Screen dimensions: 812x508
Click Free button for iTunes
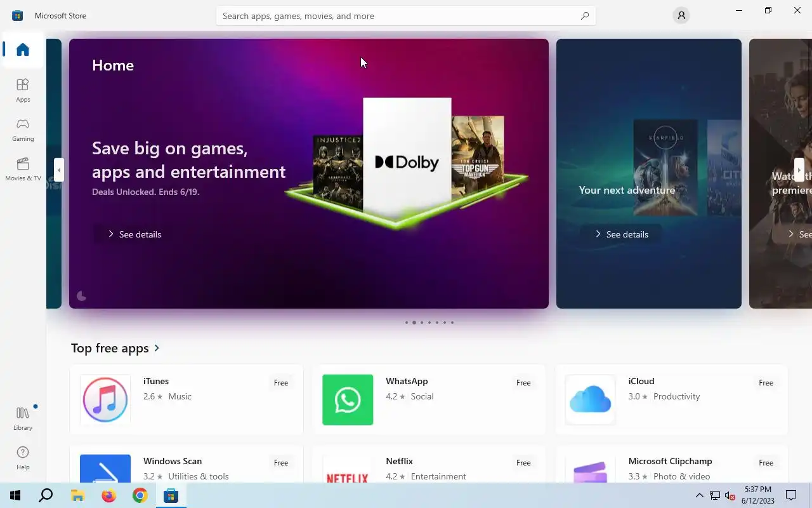(281, 383)
